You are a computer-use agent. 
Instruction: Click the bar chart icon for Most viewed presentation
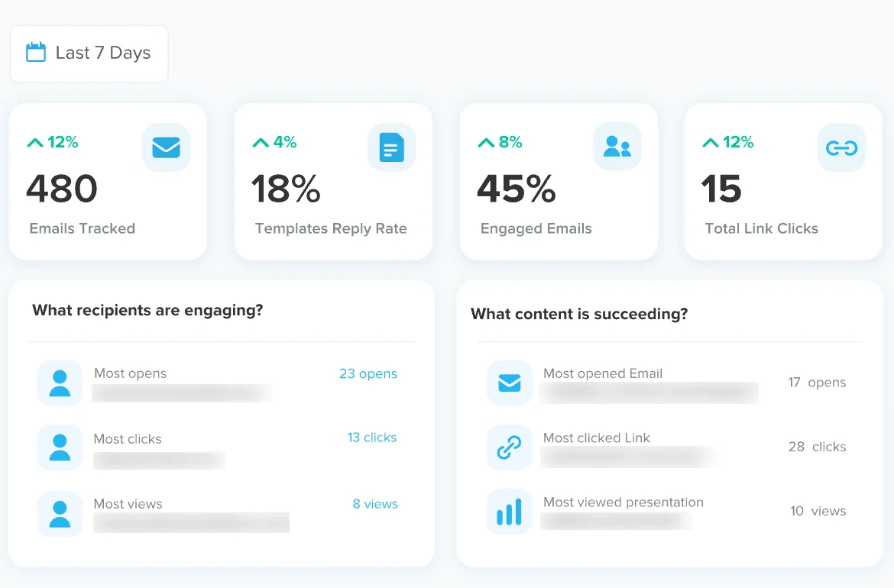click(509, 512)
